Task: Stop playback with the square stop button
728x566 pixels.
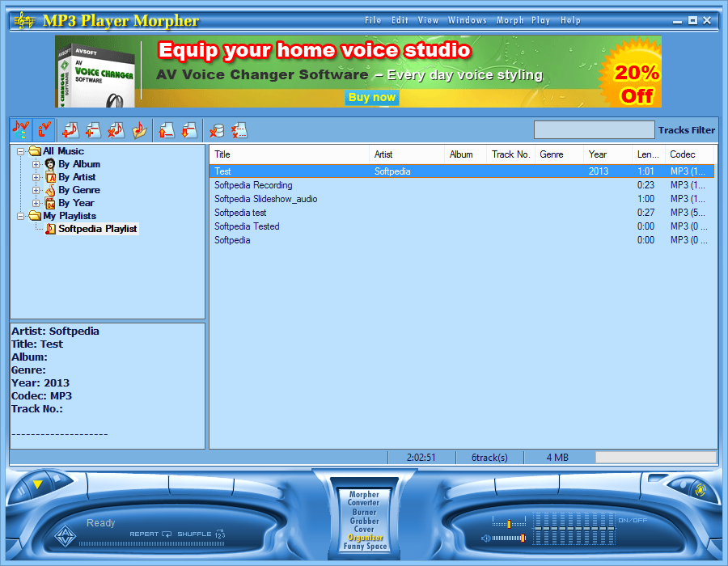Action: click(57, 478)
